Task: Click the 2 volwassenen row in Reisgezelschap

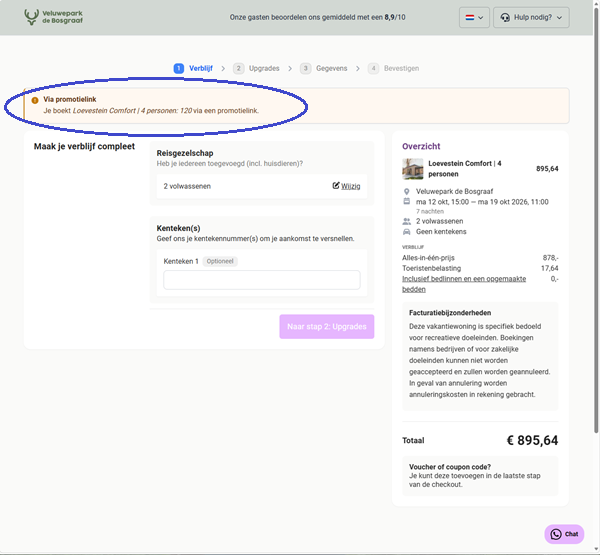Action: [x=262, y=186]
